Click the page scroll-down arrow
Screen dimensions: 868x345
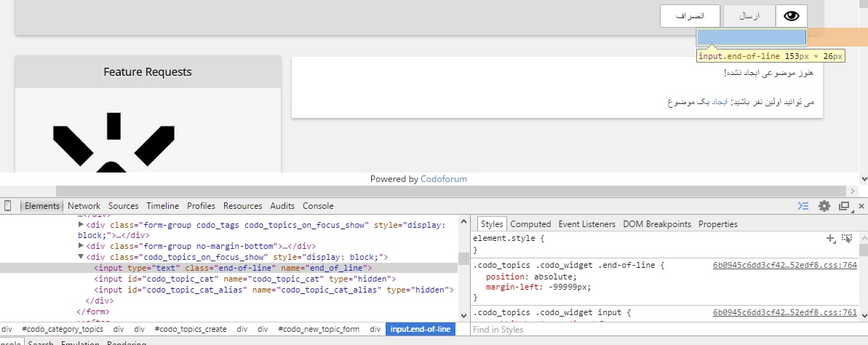(864, 179)
